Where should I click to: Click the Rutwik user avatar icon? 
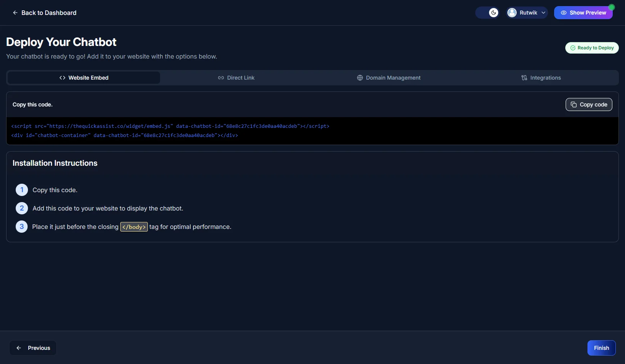tap(512, 13)
